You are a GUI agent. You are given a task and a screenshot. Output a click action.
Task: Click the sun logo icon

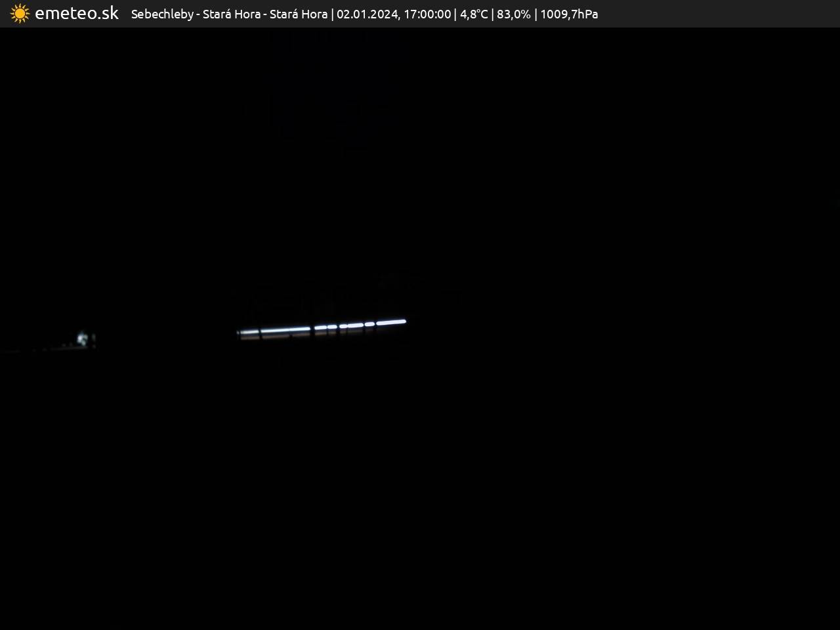(x=20, y=14)
